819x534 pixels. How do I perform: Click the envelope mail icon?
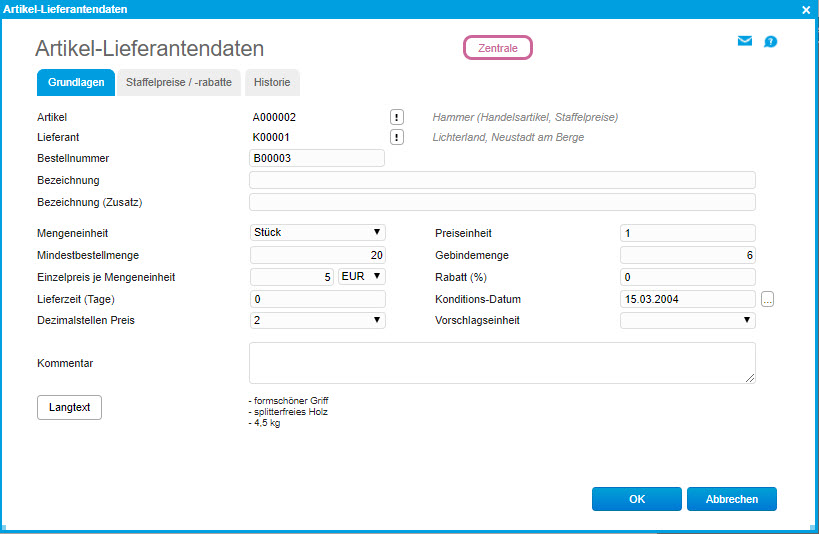click(x=744, y=42)
